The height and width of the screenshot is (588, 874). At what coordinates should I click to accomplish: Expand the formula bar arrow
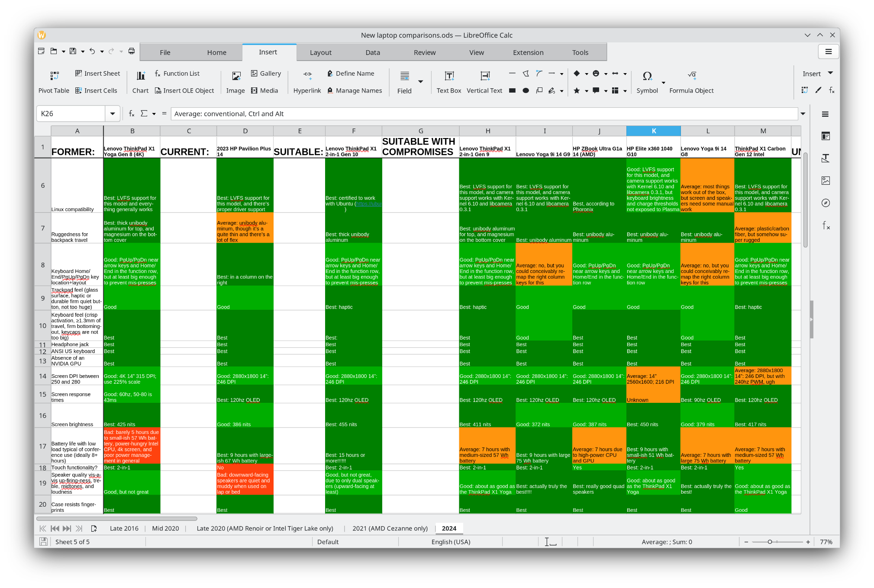tap(803, 113)
